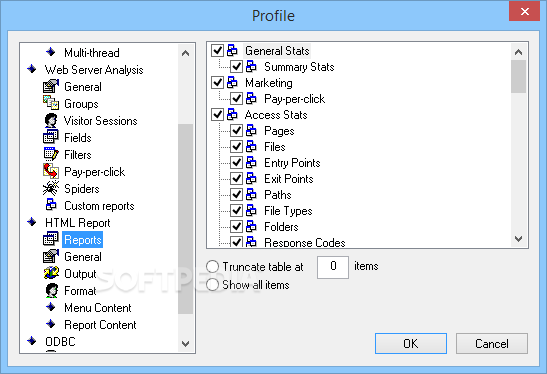Click the Pay-per-click arrow icon in left tree
Screen dimensions: 547x374
(51, 171)
